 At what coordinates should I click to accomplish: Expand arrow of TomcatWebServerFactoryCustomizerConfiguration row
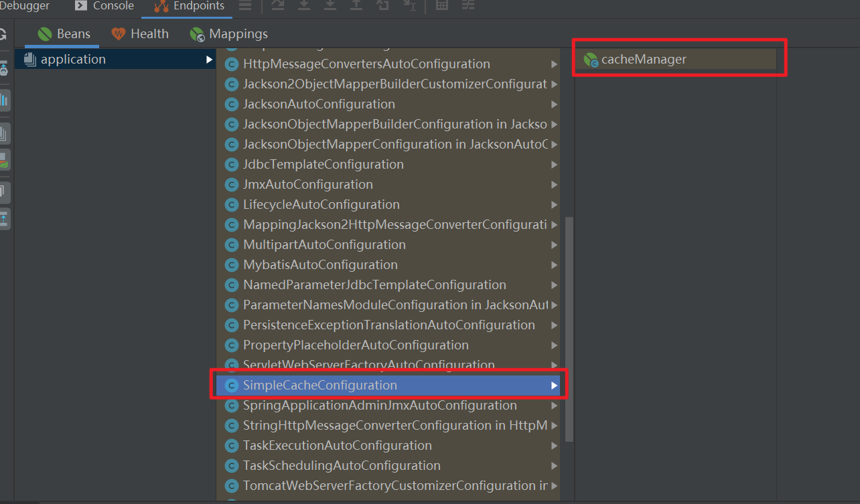pos(554,486)
